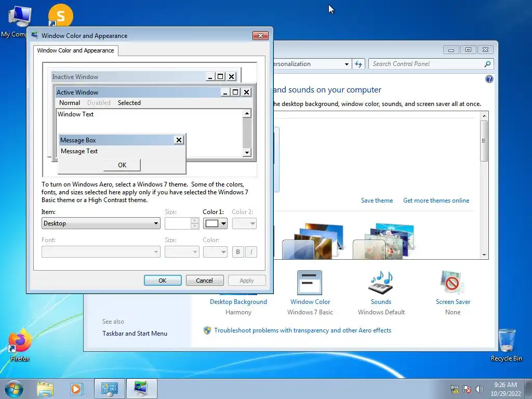Open the Sounds icon in Personalization
The image size is (532, 399).
(x=381, y=283)
